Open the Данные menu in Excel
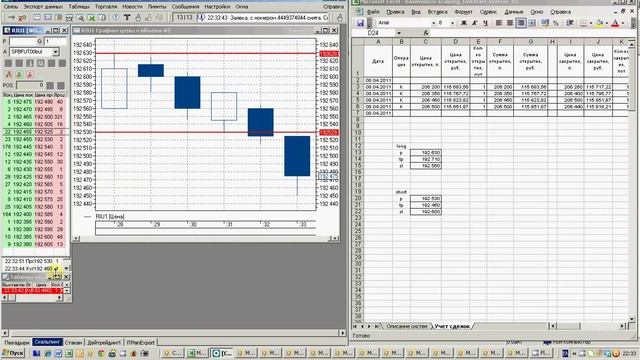The height and width of the screenshot is (360, 640). tap(513, 12)
